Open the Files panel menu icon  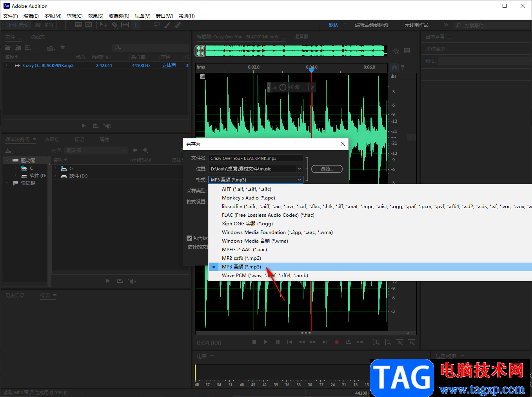click(20, 37)
